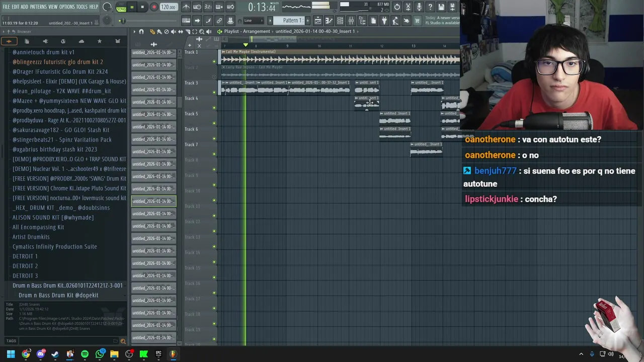Collapse the Browser panel arrow

pos(4,32)
